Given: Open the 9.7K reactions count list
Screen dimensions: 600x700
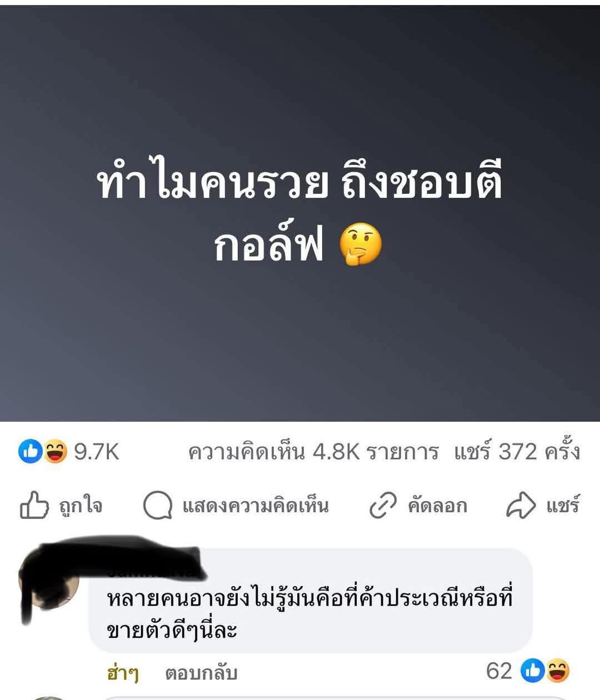Looking at the screenshot, I should tap(97, 452).
